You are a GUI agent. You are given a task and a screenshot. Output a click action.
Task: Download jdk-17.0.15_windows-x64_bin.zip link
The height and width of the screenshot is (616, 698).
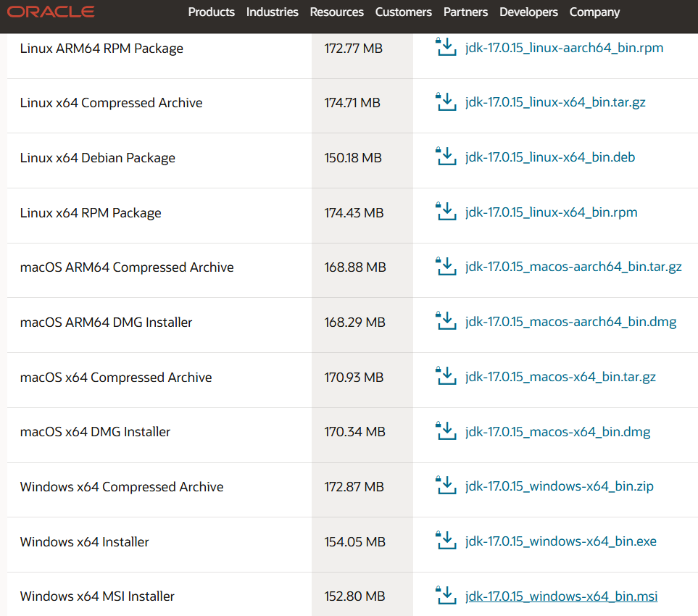pos(559,486)
